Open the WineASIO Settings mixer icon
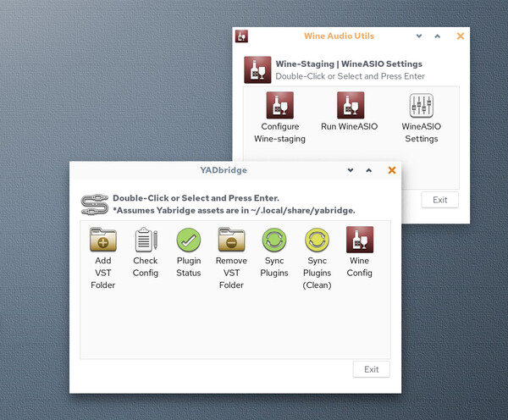Viewport: 508px width, 420px height. 421,105
